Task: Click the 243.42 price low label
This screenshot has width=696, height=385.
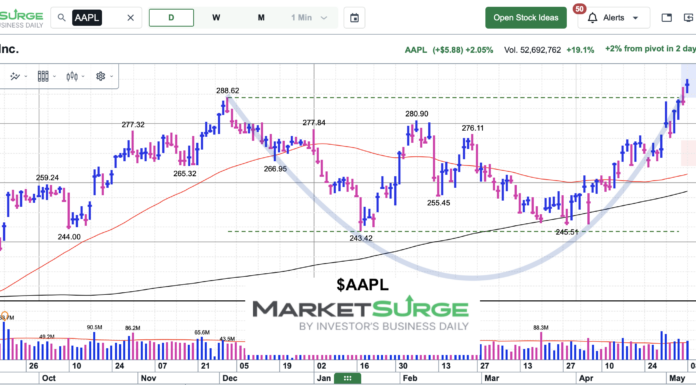Action: tap(361, 238)
